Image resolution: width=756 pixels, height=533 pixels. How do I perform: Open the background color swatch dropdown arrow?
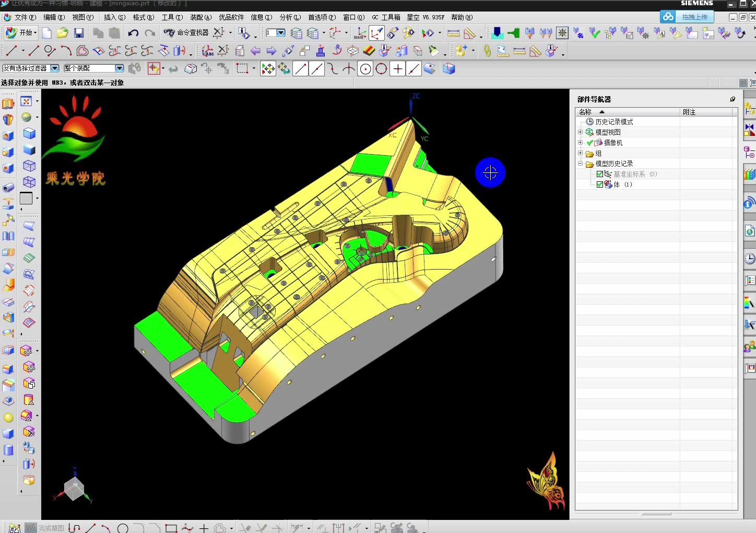coord(37,199)
